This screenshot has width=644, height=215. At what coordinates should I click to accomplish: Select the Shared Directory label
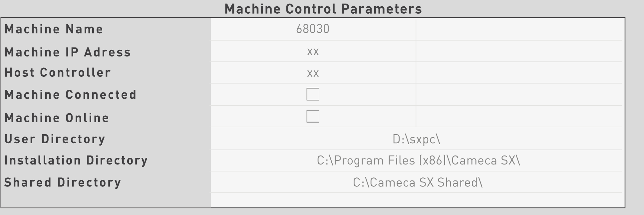click(63, 182)
